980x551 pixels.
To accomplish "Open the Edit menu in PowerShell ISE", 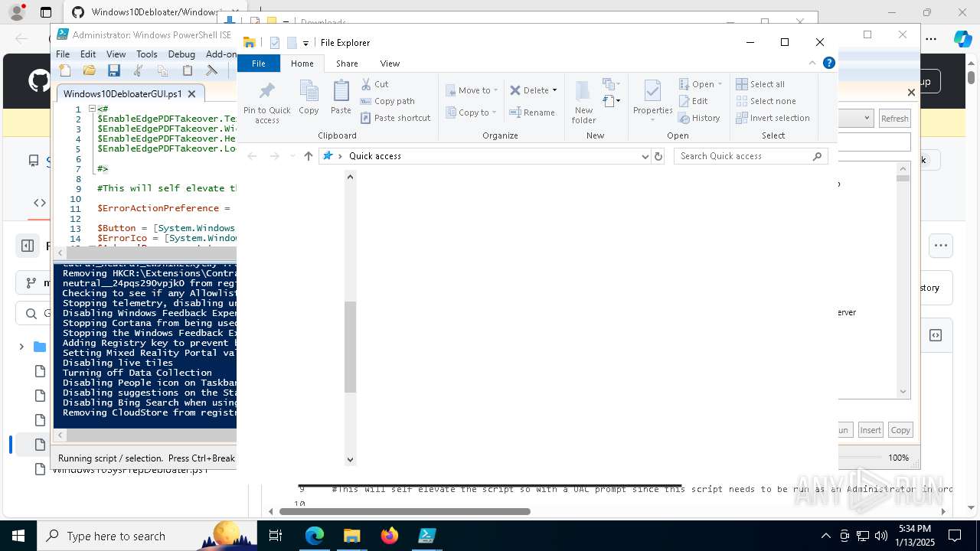I will point(88,54).
